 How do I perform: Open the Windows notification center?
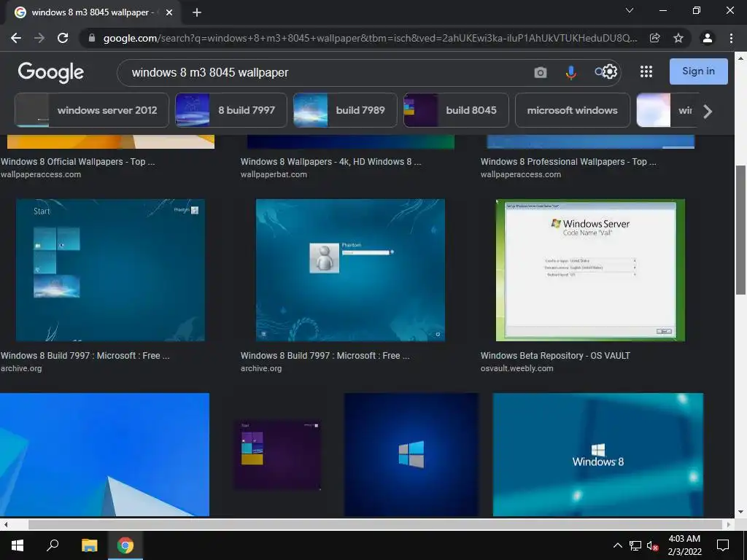point(723,545)
